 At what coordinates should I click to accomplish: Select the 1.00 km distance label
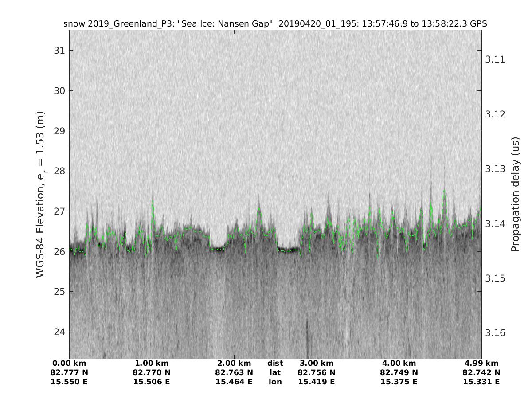coord(152,364)
